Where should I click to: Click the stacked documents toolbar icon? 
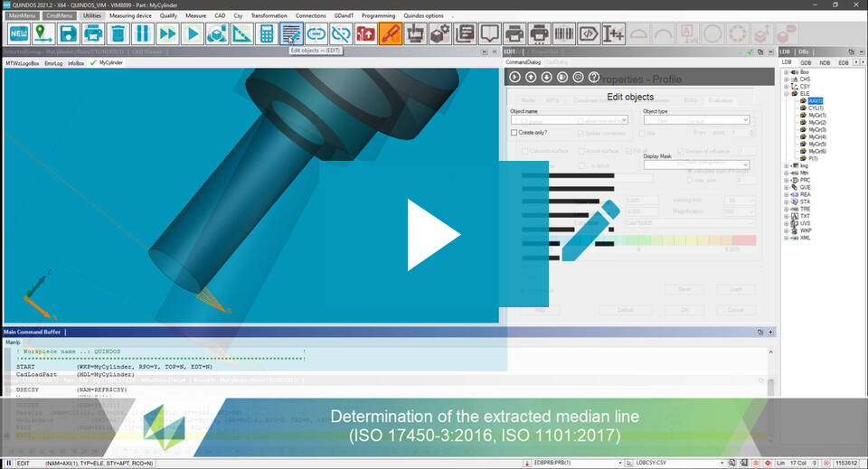coord(465,33)
